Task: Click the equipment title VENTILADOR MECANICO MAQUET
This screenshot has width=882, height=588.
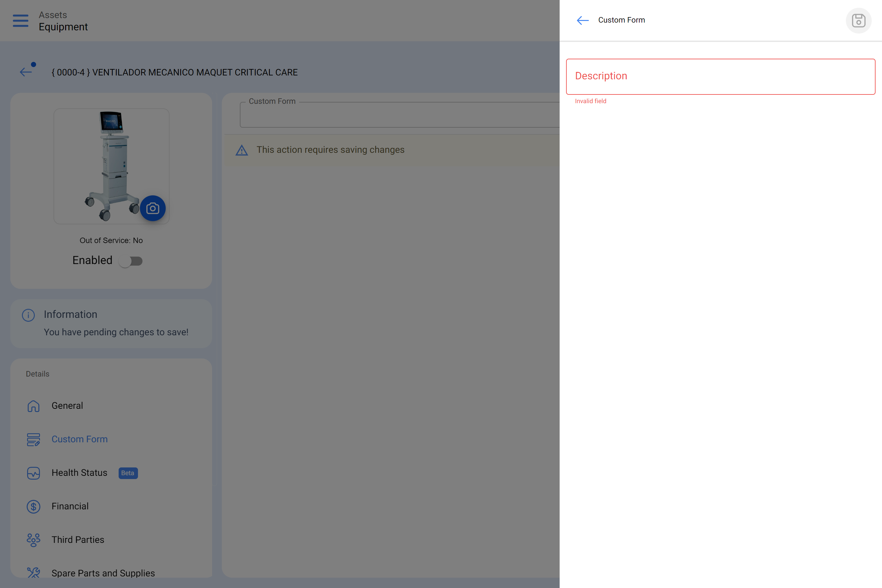Action: click(175, 73)
